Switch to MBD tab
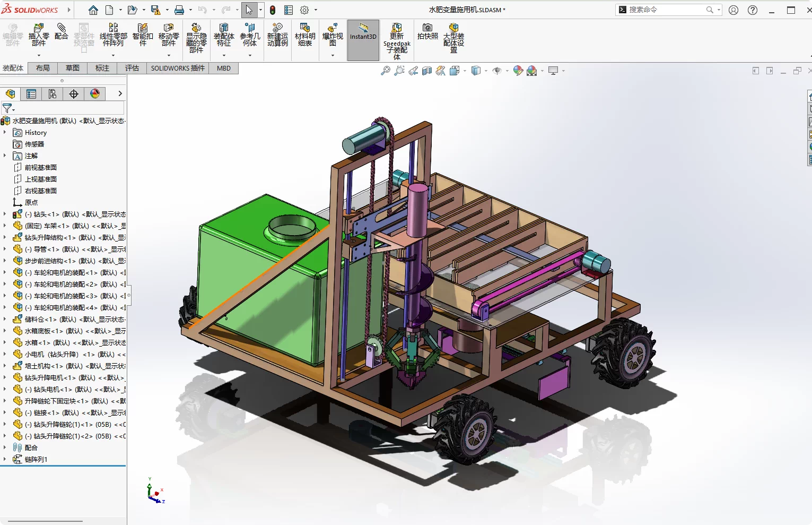Screen dimensions: 812x525 224,68
